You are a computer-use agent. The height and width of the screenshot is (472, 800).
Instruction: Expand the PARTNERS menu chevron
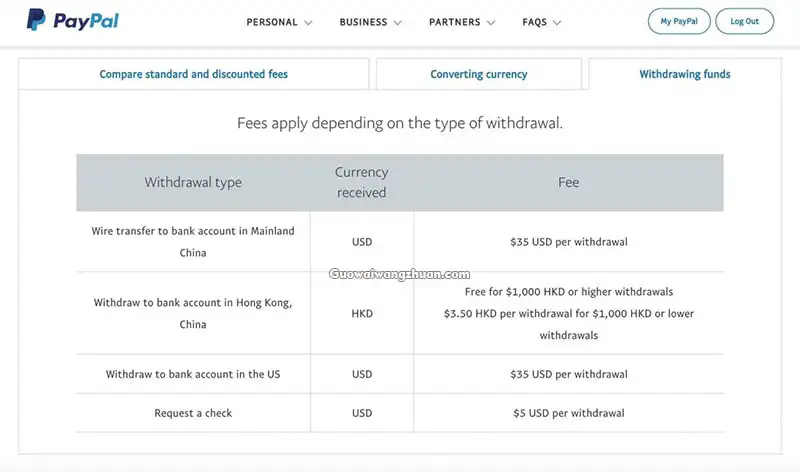point(491,22)
